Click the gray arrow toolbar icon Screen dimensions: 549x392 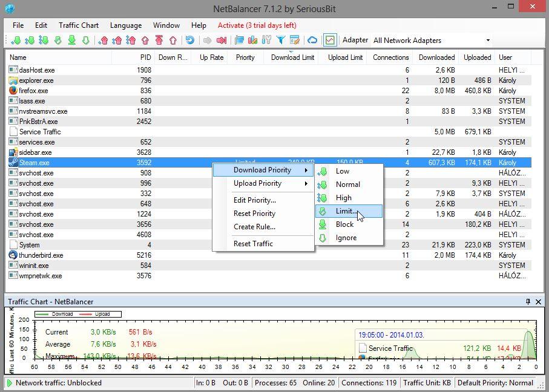207,41
